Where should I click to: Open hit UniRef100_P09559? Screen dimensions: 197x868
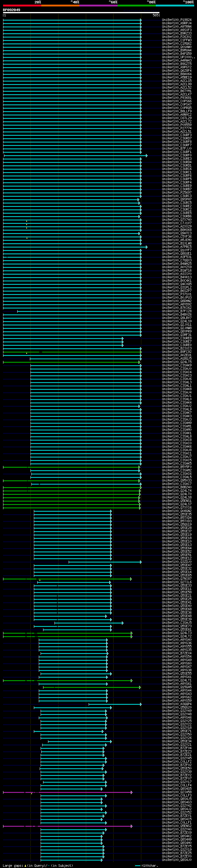point(176,125)
